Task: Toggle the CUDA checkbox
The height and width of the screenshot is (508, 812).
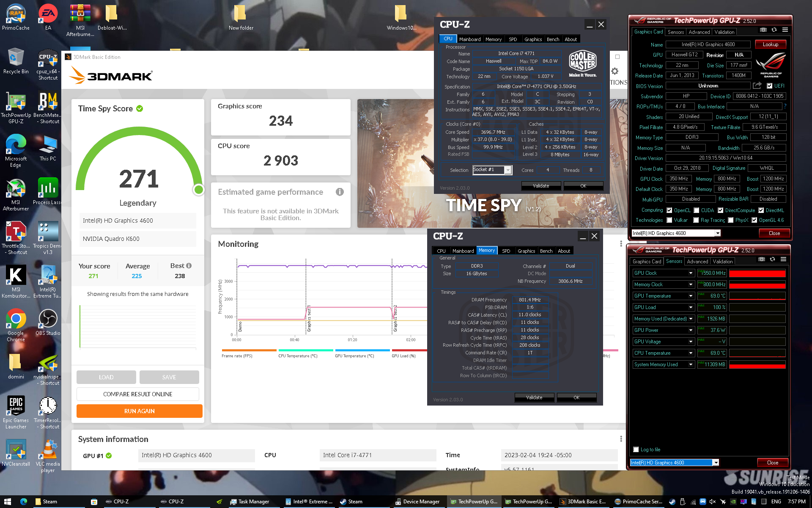Action: (696, 210)
